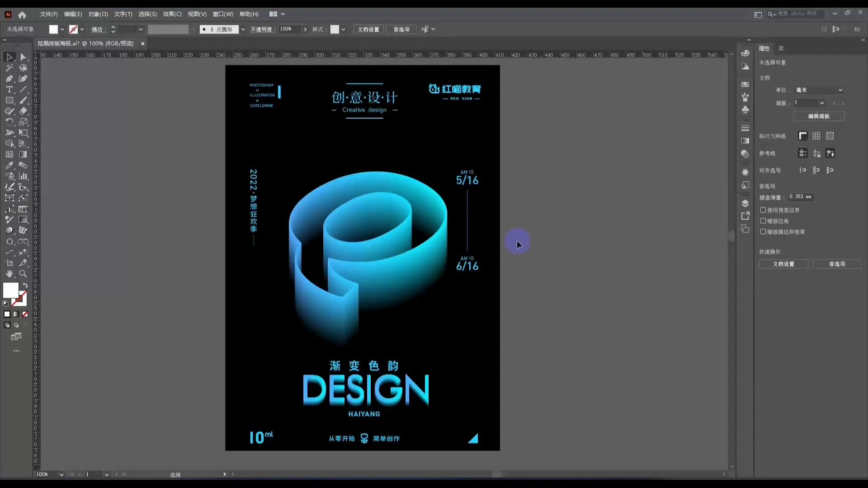Select the Magic Wand tool
Screen dimensions: 868x488
coord(9,68)
